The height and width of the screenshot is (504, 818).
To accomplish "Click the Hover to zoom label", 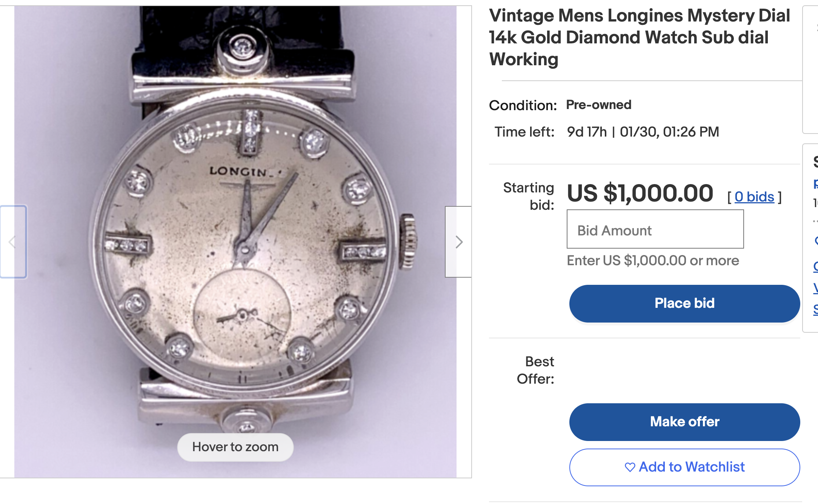I will [x=235, y=447].
